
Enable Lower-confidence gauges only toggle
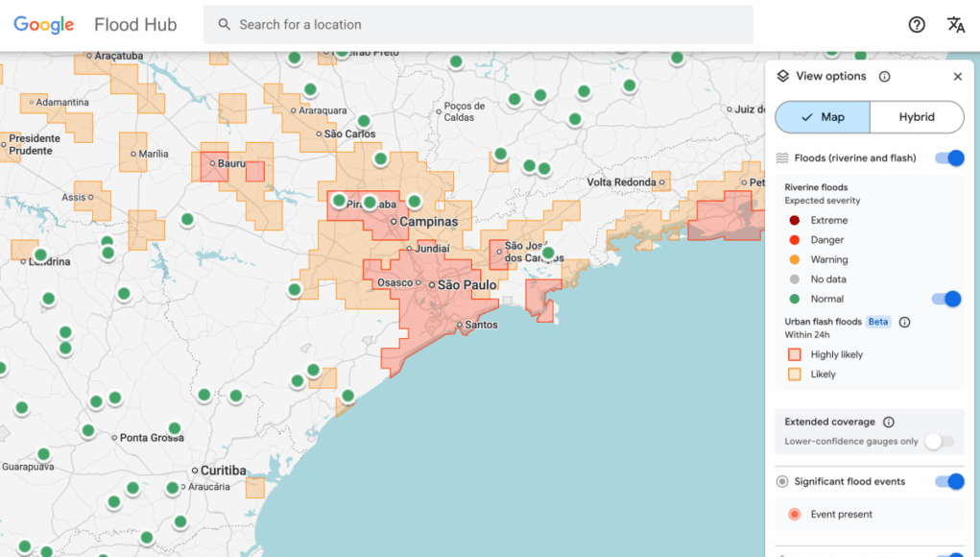939,442
